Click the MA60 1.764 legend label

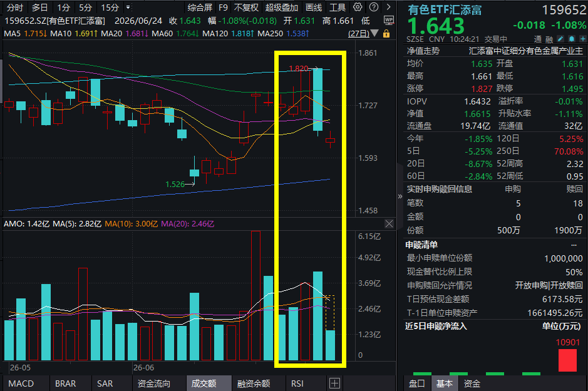[x=175, y=34]
